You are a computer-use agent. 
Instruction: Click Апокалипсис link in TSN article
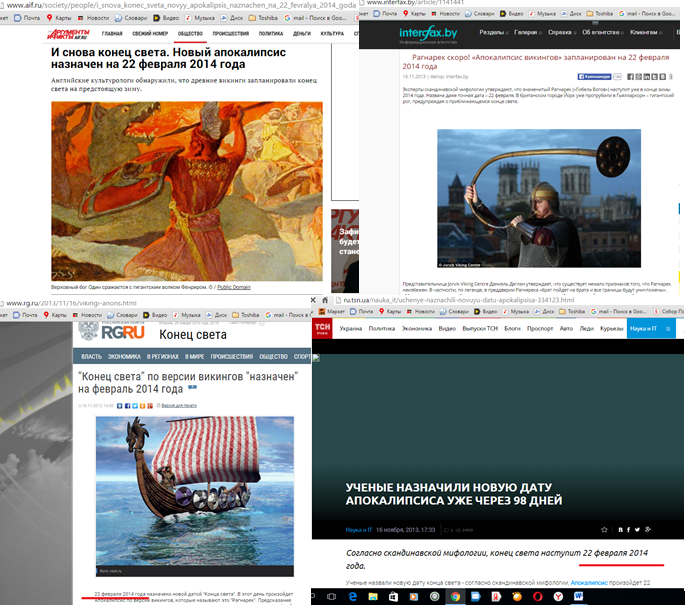tap(589, 583)
